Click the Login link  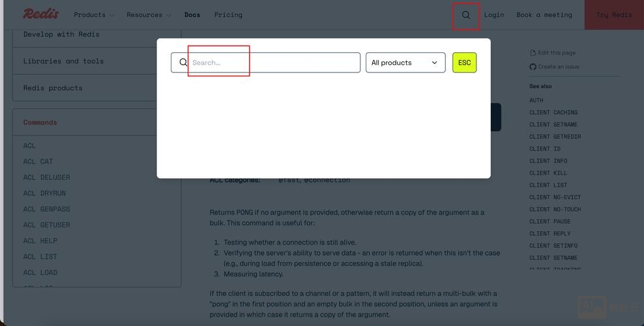coord(494,15)
